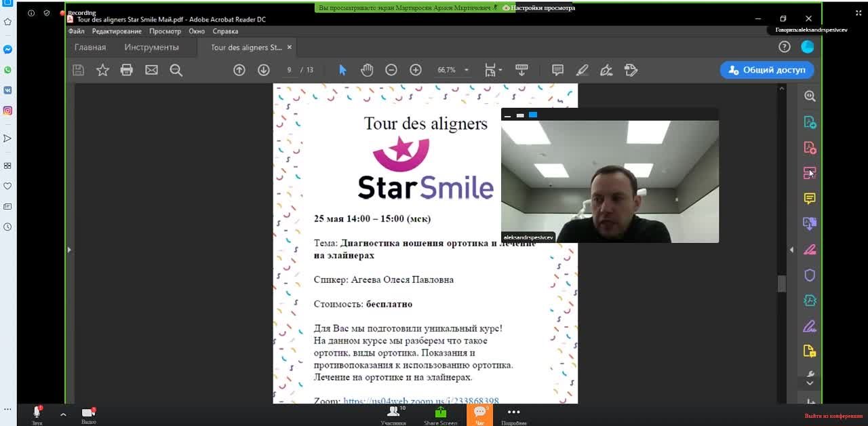
Task: Send the file by email envelope icon
Action: tap(151, 70)
